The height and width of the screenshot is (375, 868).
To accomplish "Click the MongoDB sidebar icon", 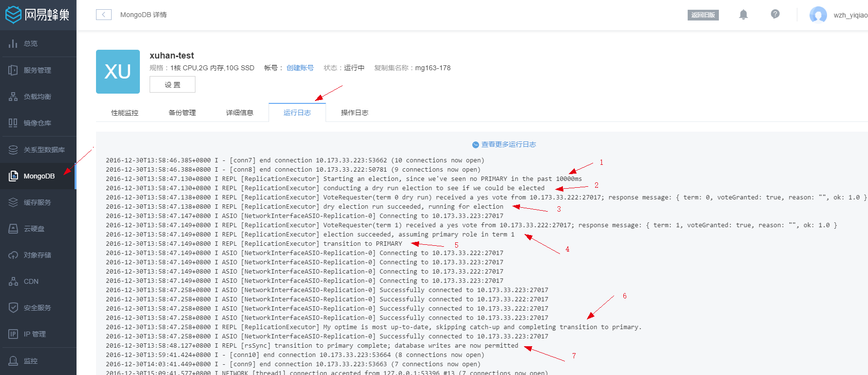I will pyautogui.click(x=13, y=176).
